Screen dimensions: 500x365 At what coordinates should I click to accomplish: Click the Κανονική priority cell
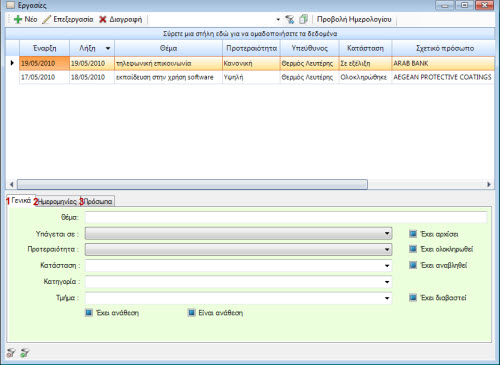coord(251,63)
